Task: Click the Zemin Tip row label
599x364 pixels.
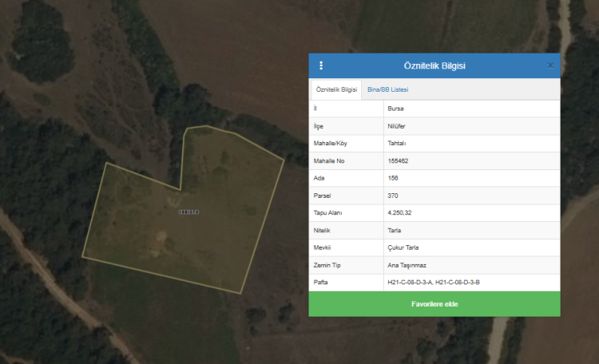Action: click(329, 265)
